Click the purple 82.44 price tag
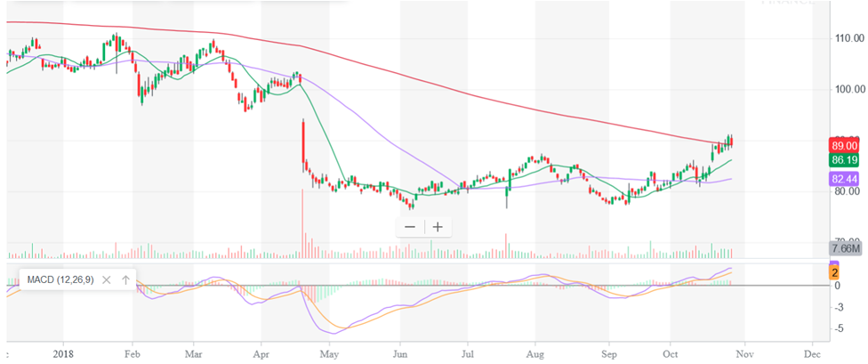The image size is (868, 364). (843, 181)
